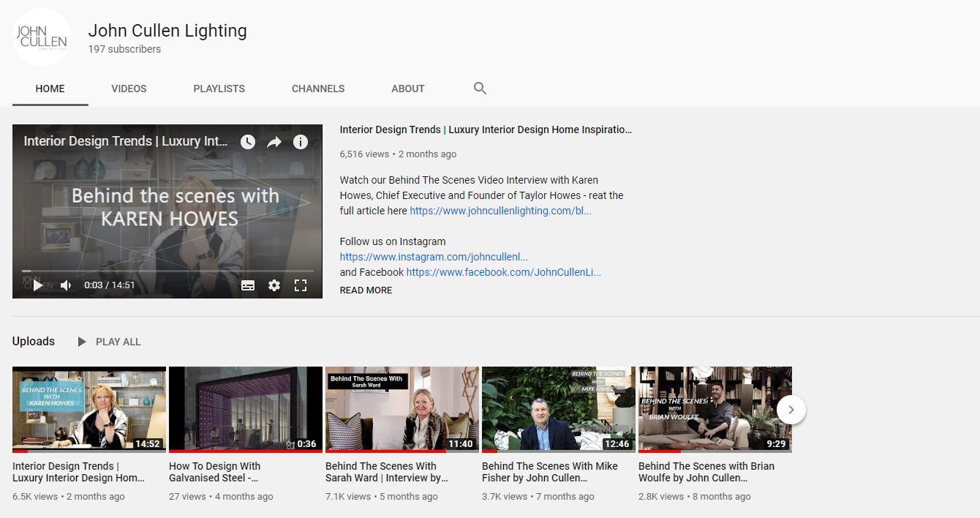980x518 pixels.
Task: Play the Karen Howes featured video
Action: [37, 285]
